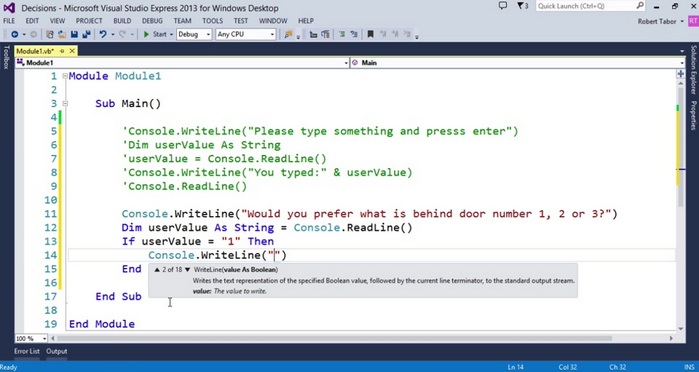Open the FILE menu

coord(9,21)
